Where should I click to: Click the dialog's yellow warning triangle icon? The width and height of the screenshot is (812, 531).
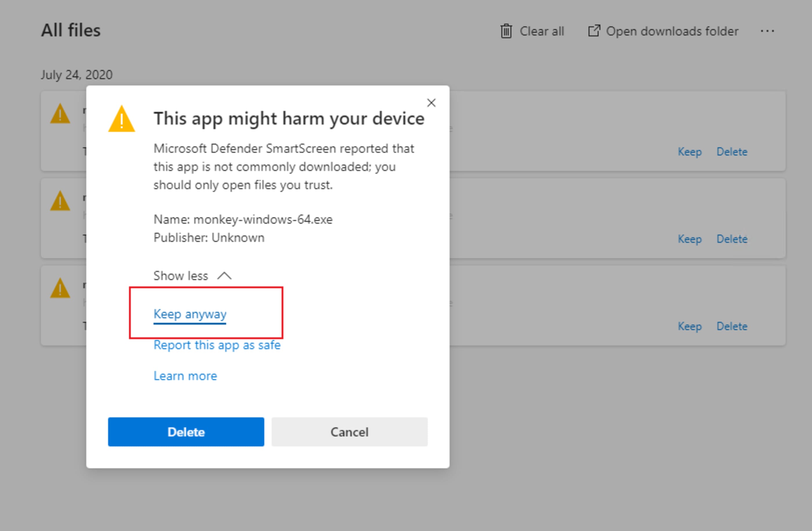click(122, 119)
